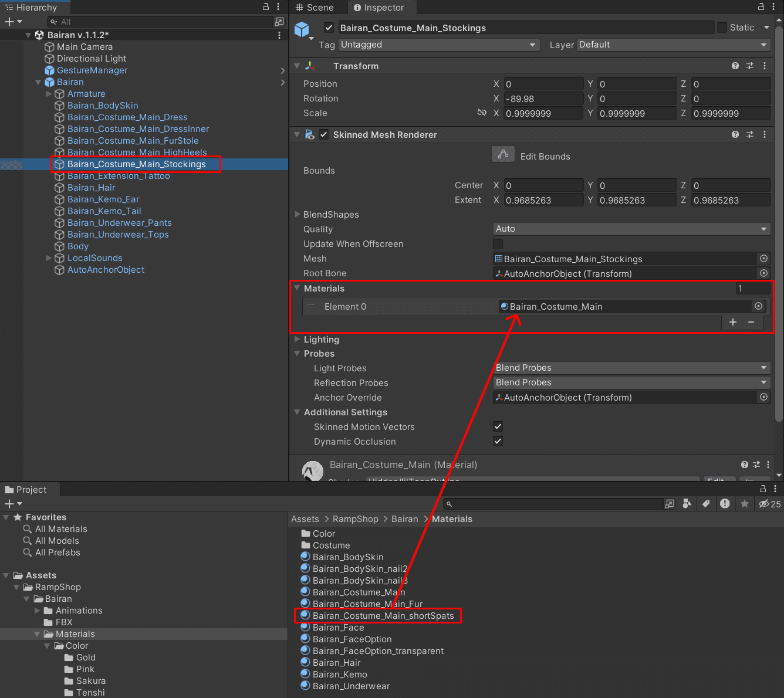Viewport: 784px width, 698px height.
Task: Open Reflection Probes dropdown
Action: 632,382
